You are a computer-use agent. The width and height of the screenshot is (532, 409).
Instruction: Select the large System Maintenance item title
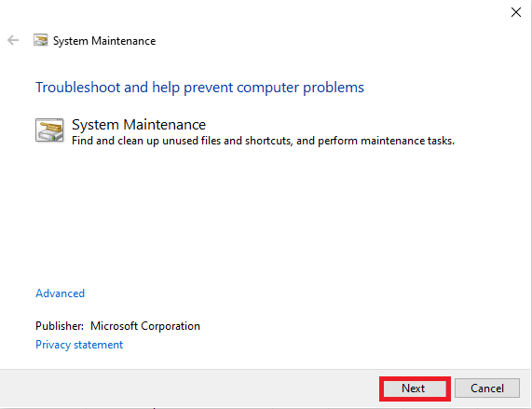(139, 125)
